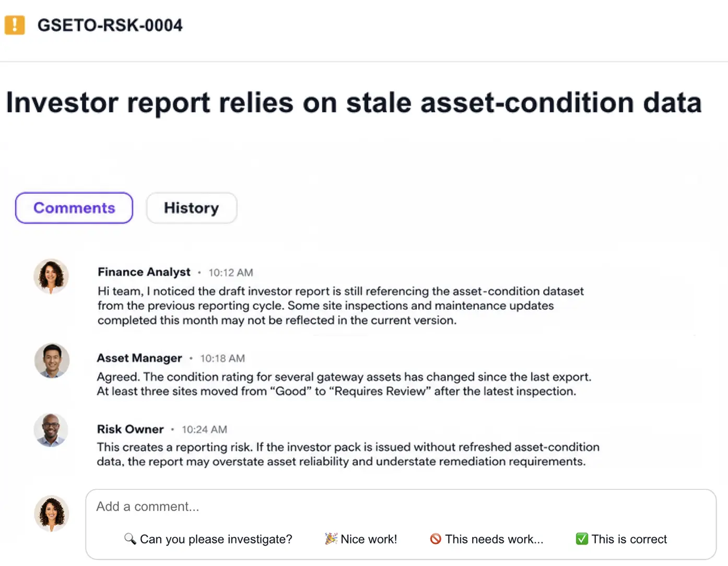728x566 pixels.
Task: Click the issue title about stale asset-condition data
Action: pyautogui.click(x=354, y=102)
